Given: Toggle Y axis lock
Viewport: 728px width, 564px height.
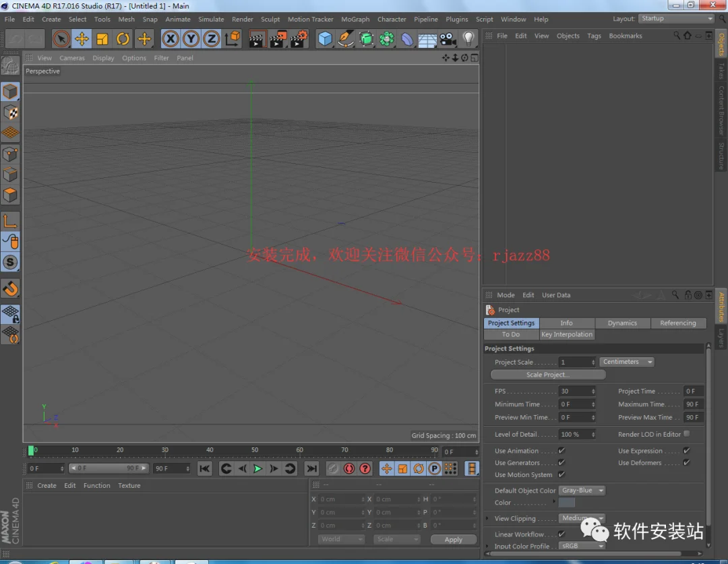Looking at the screenshot, I should click(x=191, y=39).
